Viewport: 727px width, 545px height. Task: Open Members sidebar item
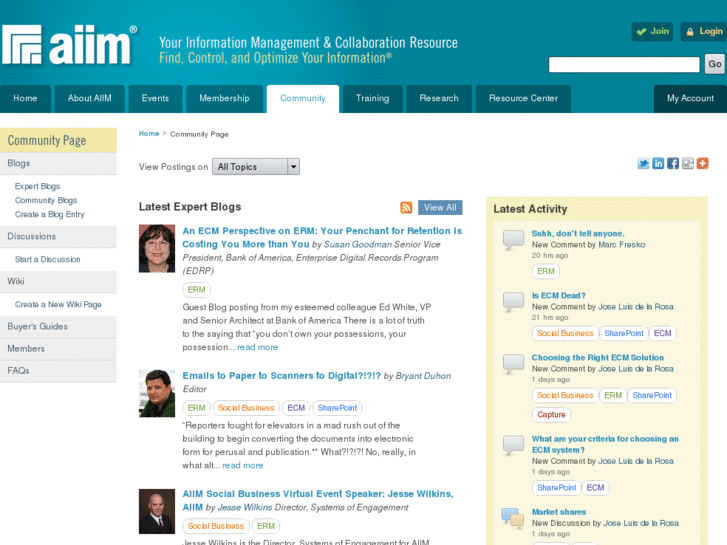pos(58,349)
